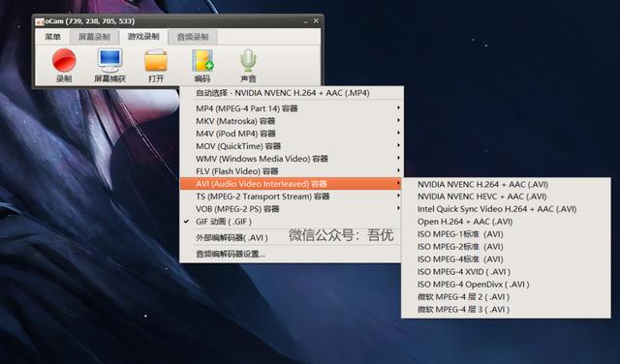Choose ISO MPEG-1标准 (AVI) codec

[506, 234]
